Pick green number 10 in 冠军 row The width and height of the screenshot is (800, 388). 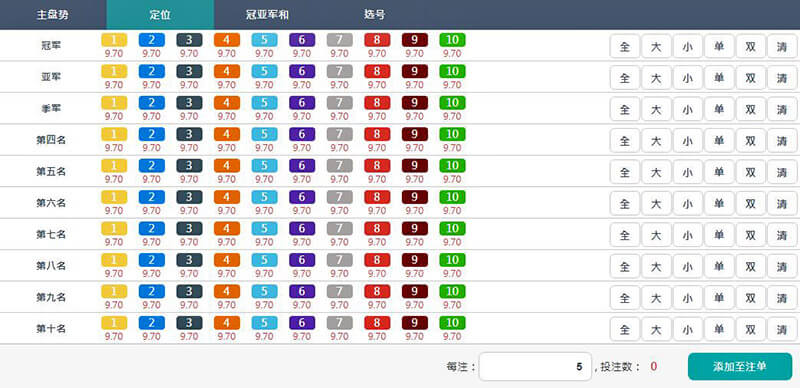452,40
